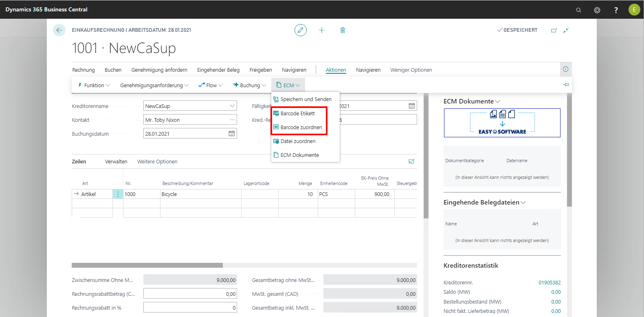Click ellipsis lookup in Kontakt field
This screenshot has height=317, width=644.
coord(232,120)
